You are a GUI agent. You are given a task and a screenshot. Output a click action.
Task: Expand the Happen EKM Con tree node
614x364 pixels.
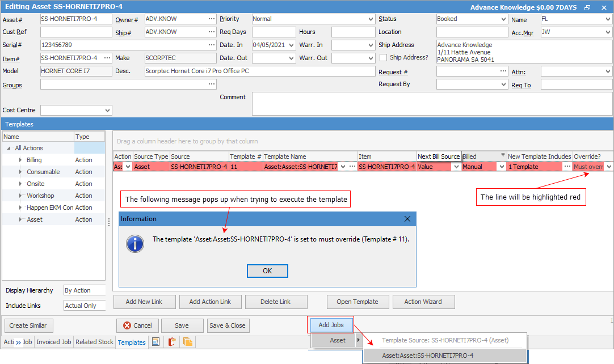coord(20,208)
